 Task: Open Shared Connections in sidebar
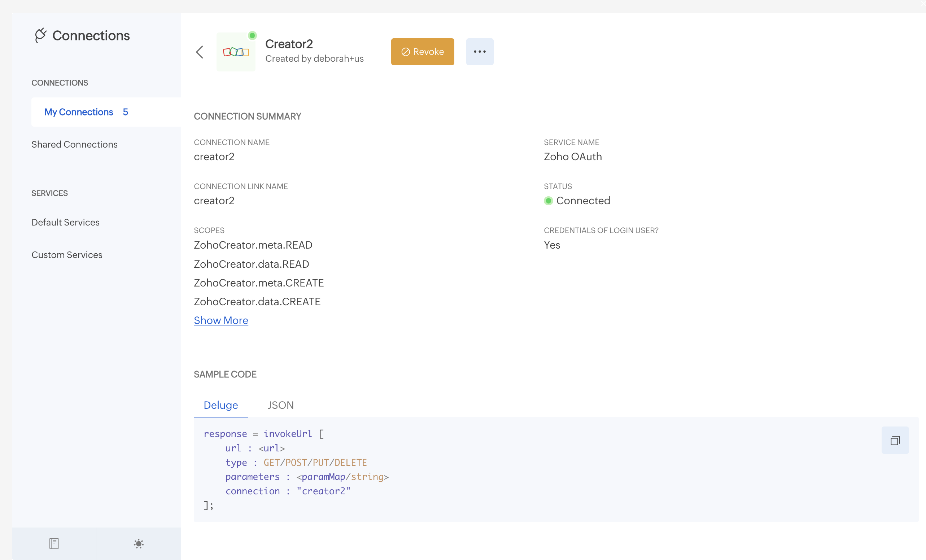(74, 144)
